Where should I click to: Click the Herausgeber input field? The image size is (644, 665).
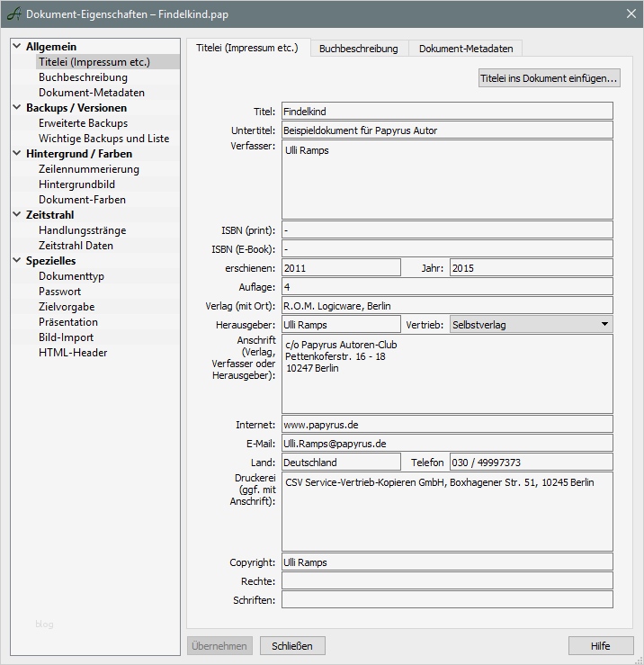pos(341,325)
